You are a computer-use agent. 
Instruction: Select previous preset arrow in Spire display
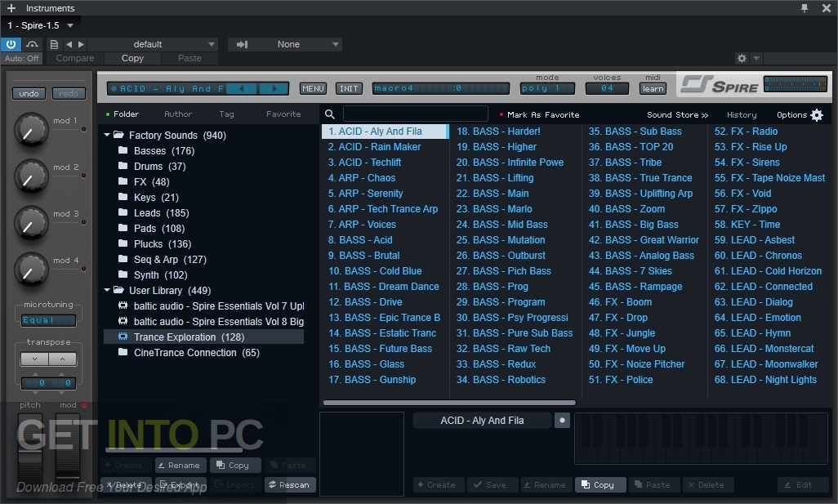coord(242,89)
